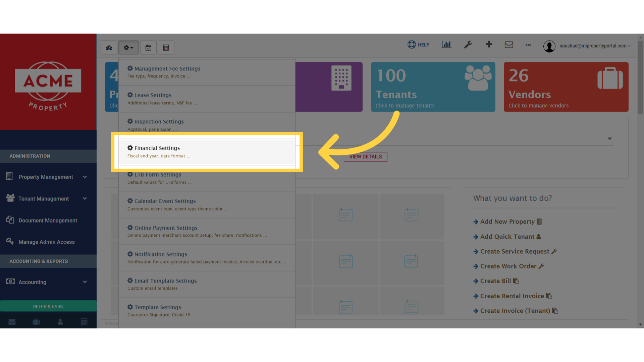Click the three-dot more options icon

click(528, 45)
